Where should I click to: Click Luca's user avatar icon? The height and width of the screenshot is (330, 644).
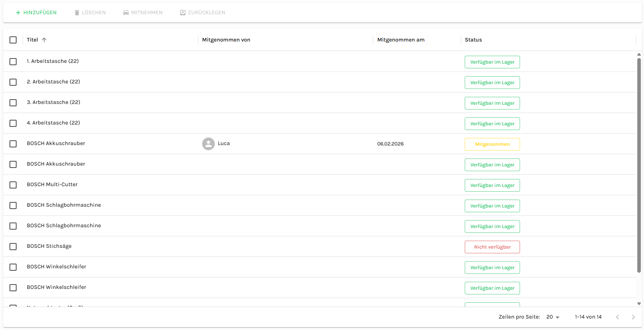(208, 144)
